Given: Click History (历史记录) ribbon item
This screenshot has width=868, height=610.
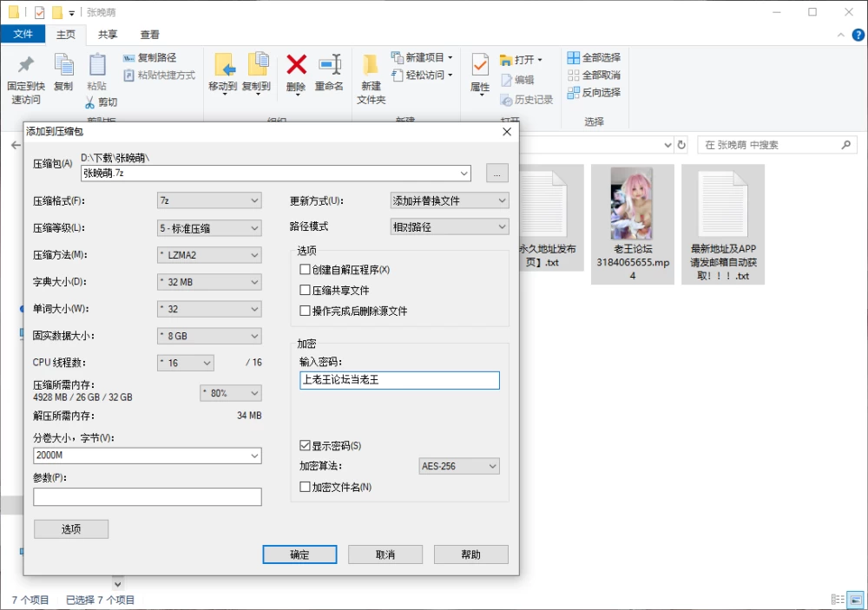Looking at the screenshot, I should point(527,100).
